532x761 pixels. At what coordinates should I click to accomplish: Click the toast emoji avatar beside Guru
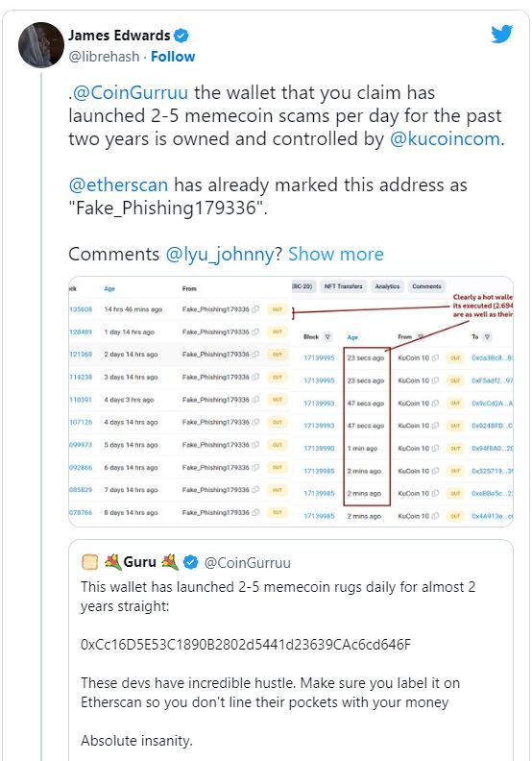[x=90, y=562]
